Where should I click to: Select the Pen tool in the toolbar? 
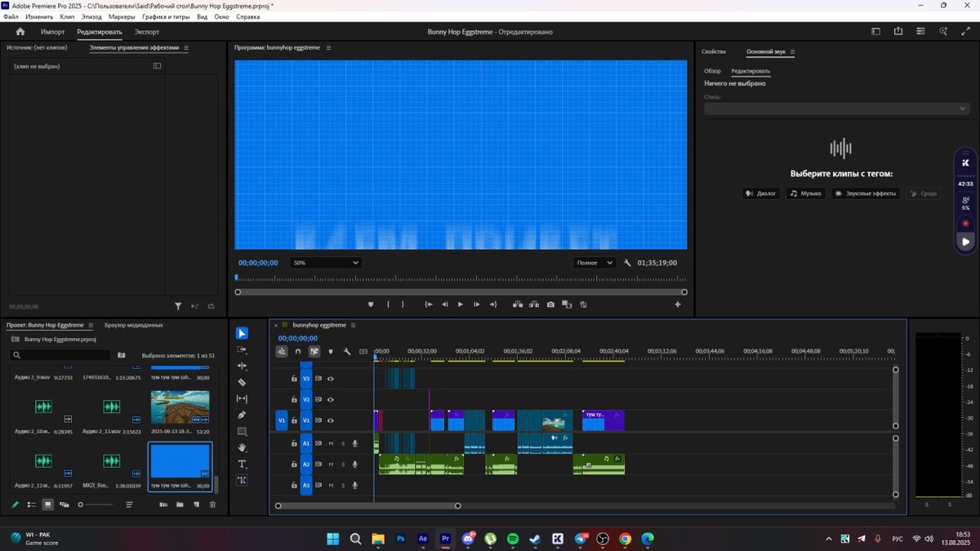(242, 415)
